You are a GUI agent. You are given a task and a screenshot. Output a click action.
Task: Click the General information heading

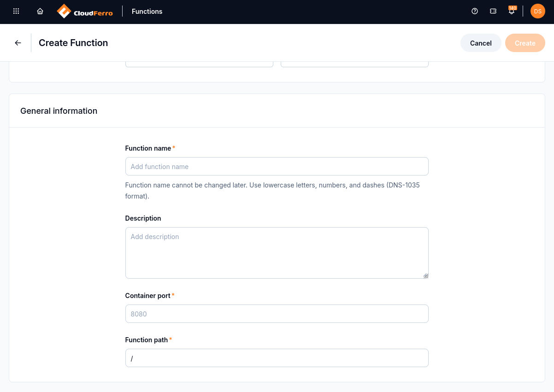pyautogui.click(x=59, y=111)
